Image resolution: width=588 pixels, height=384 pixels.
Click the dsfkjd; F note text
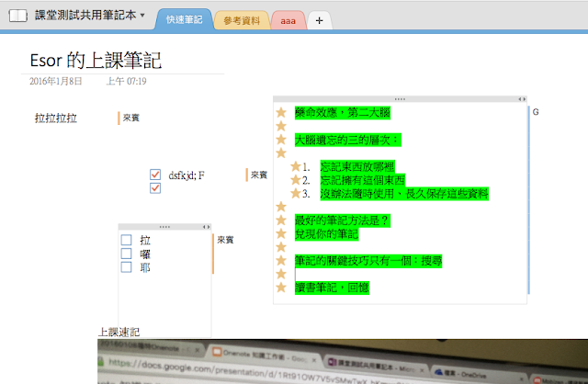[x=187, y=175]
